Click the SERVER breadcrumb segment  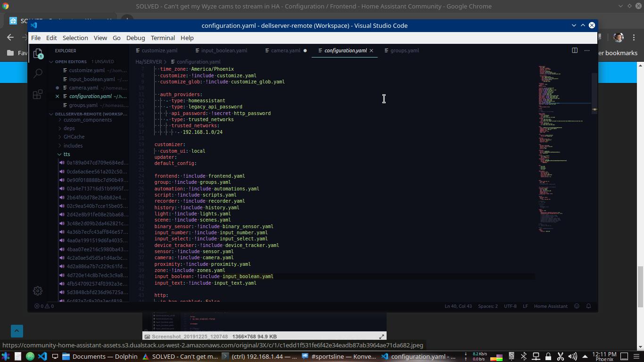click(x=152, y=62)
